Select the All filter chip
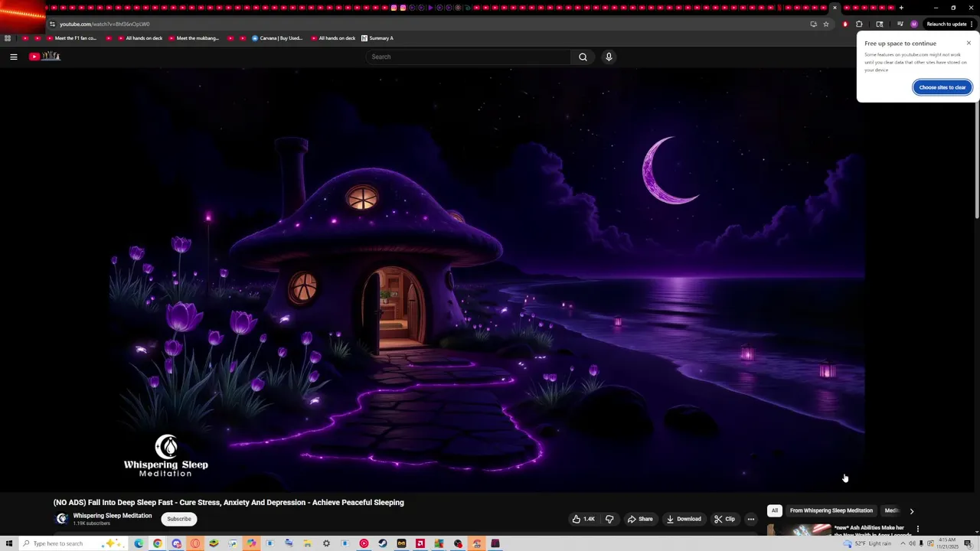 tap(774, 510)
